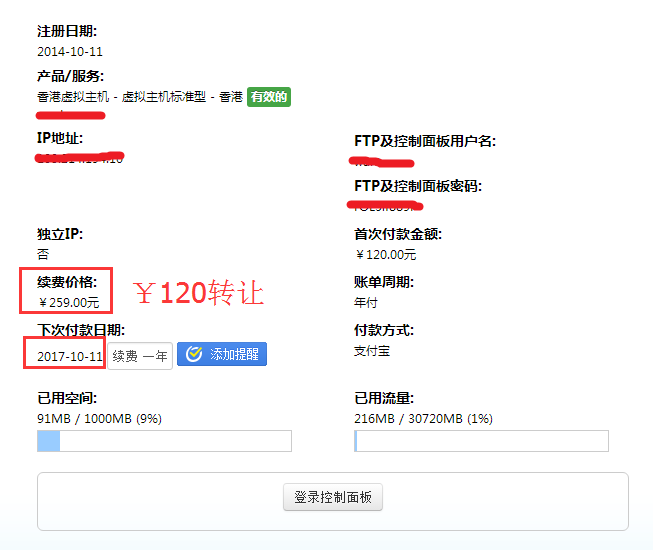Click the 216MB / 30720MB traffic text
Viewport: 653px width, 550px height.
tap(423, 418)
